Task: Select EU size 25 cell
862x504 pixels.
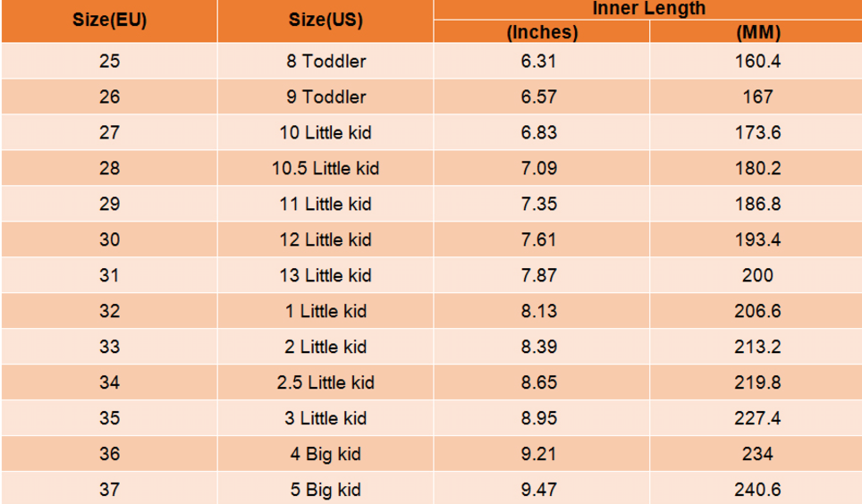Action: [x=109, y=61]
